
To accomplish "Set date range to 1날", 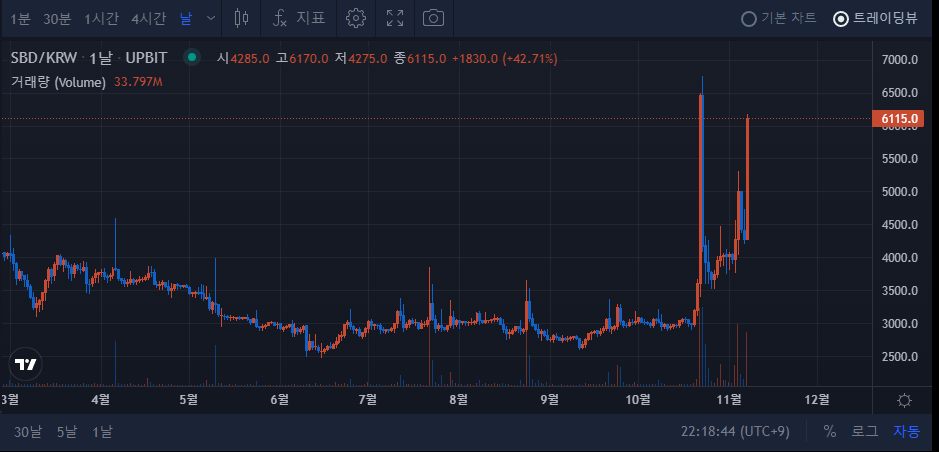I will pyautogui.click(x=102, y=432).
